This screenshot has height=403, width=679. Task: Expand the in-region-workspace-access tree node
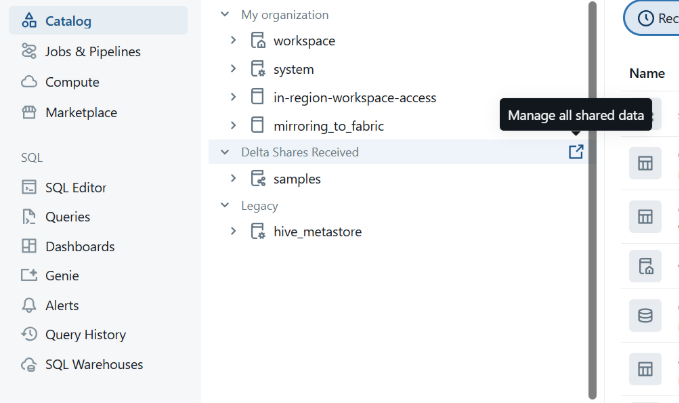[x=233, y=98]
